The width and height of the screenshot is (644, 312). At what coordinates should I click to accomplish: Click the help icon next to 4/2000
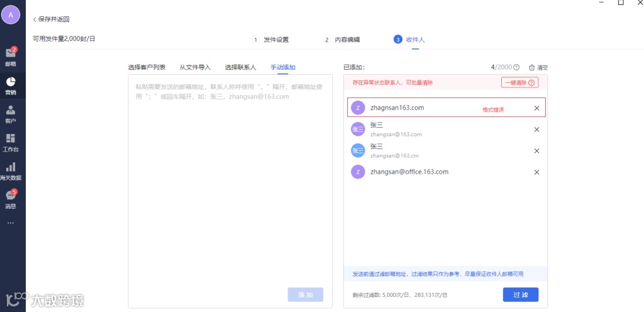pos(517,67)
